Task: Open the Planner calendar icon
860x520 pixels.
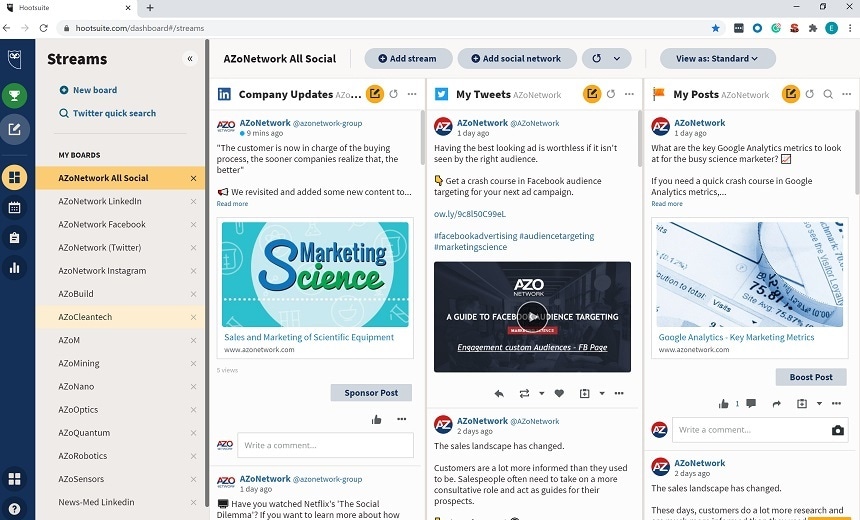Action: (x=14, y=207)
